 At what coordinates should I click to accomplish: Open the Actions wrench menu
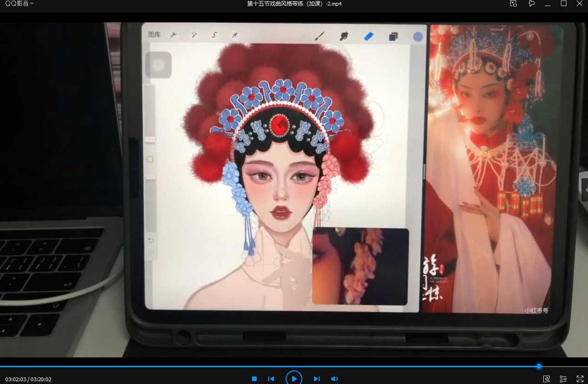[173, 35]
